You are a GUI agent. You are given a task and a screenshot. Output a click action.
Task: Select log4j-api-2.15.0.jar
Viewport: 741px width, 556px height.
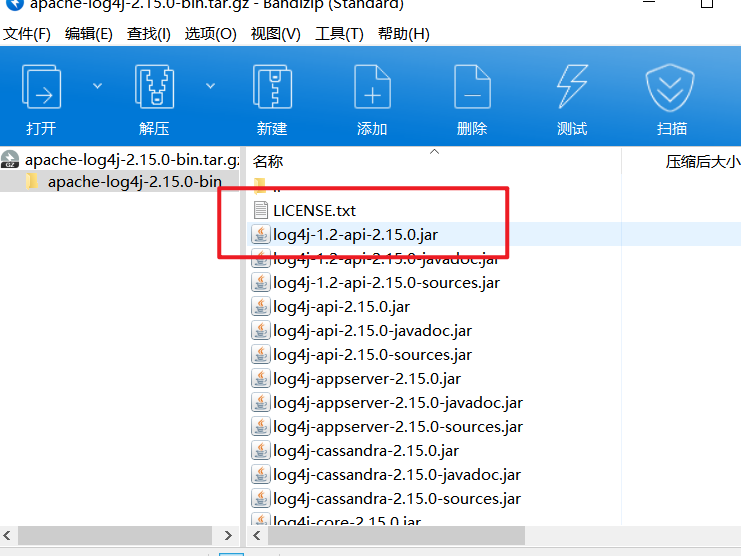(341, 307)
